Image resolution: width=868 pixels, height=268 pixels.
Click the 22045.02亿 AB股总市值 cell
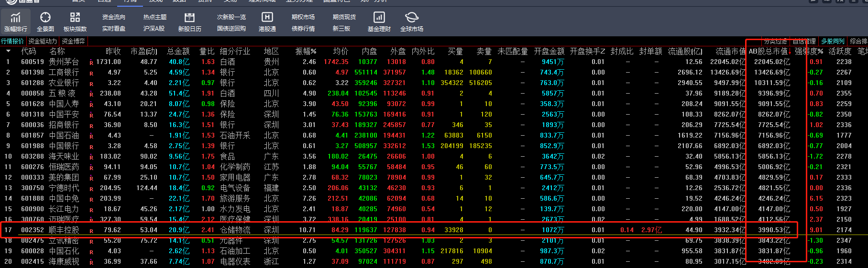[772, 62]
